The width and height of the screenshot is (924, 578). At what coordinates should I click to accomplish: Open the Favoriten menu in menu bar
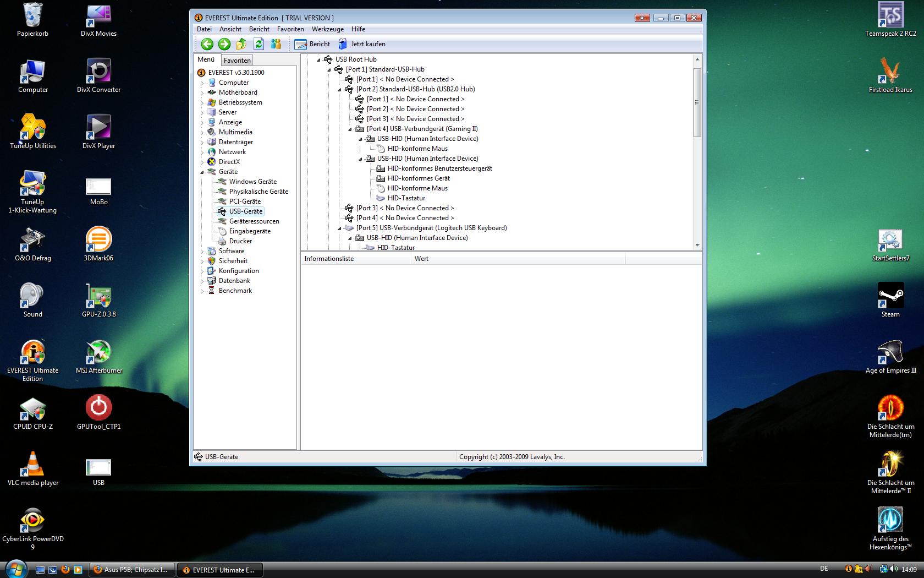[x=290, y=29]
